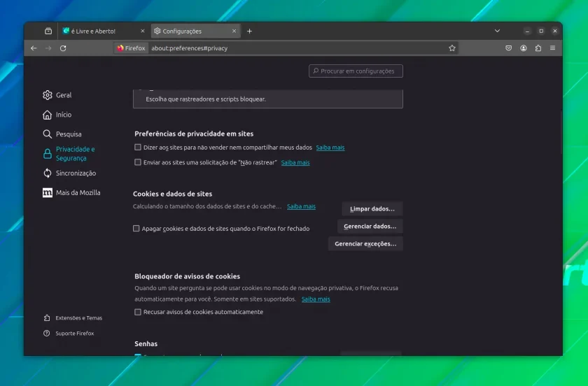Screen dimensions: 588x386
Task: Open Saiba mais link for selling data option
Action: [330, 148]
